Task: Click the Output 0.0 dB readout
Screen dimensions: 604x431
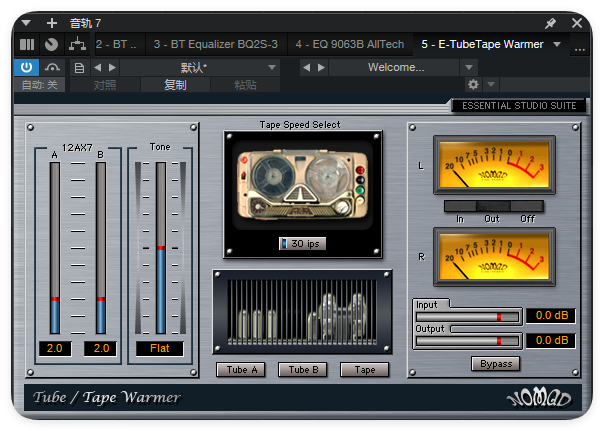Action: tap(551, 340)
